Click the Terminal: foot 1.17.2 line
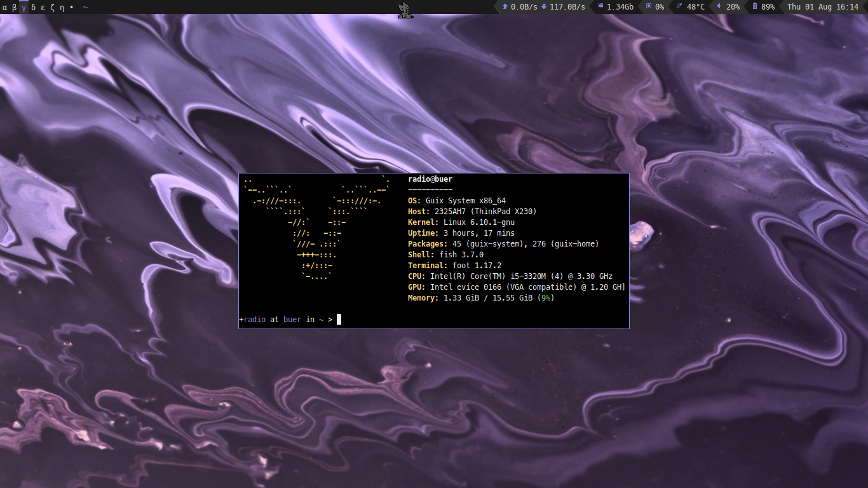Screen dimensions: 868x488 tap(454, 266)
